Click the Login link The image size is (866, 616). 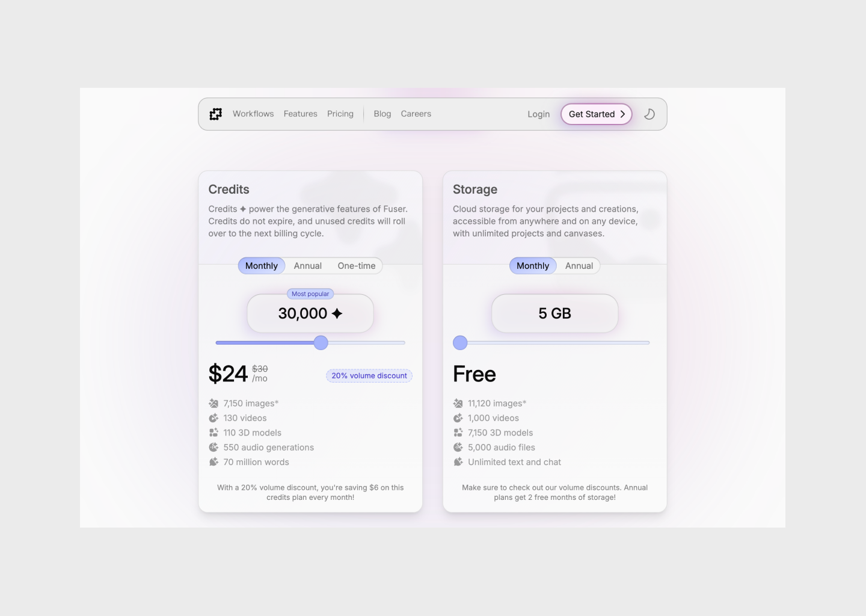pyautogui.click(x=539, y=114)
